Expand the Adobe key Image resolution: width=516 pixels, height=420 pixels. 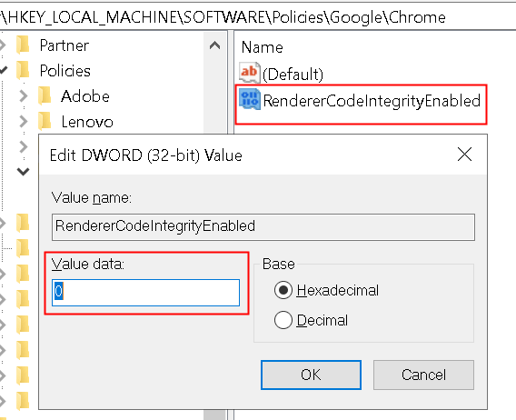coord(24,95)
